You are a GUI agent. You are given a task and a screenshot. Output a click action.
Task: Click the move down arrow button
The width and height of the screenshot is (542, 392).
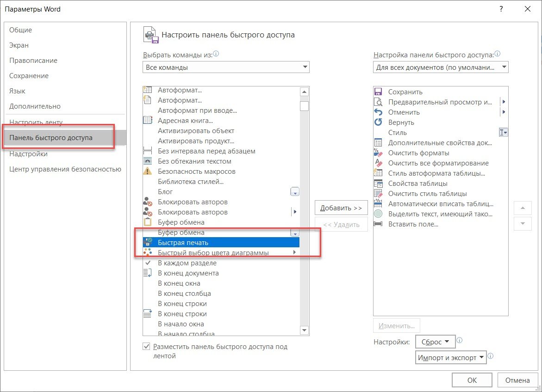[x=523, y=223]
